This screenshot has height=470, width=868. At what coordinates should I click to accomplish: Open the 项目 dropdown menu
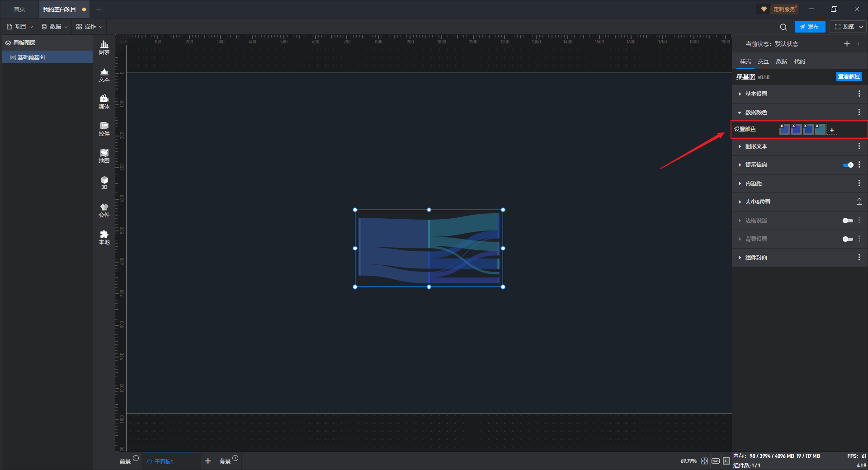click(x=20, y=27)
